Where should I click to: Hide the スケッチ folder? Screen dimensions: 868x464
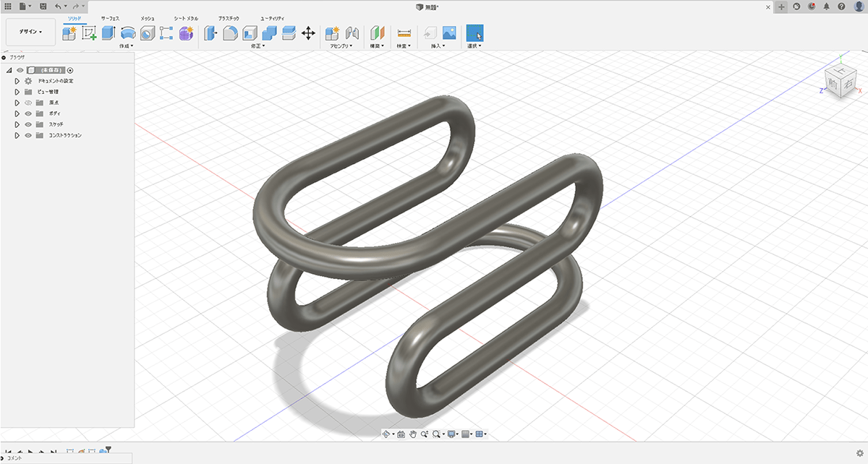[28, 124]
